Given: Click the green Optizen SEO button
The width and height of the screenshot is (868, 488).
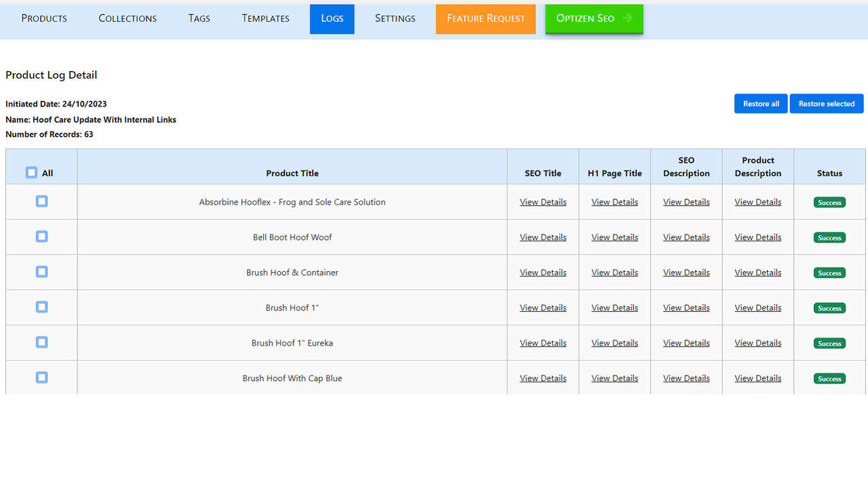Looking at the screenshot, I should click(x=589, y=18).
